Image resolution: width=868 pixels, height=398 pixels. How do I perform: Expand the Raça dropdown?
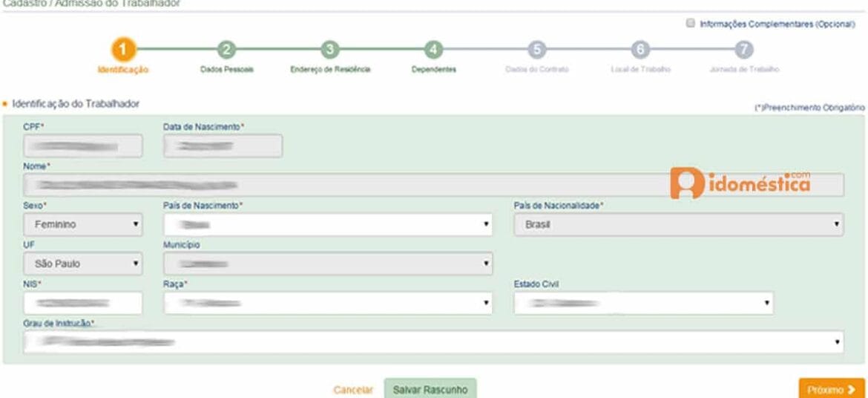point(328,302)
